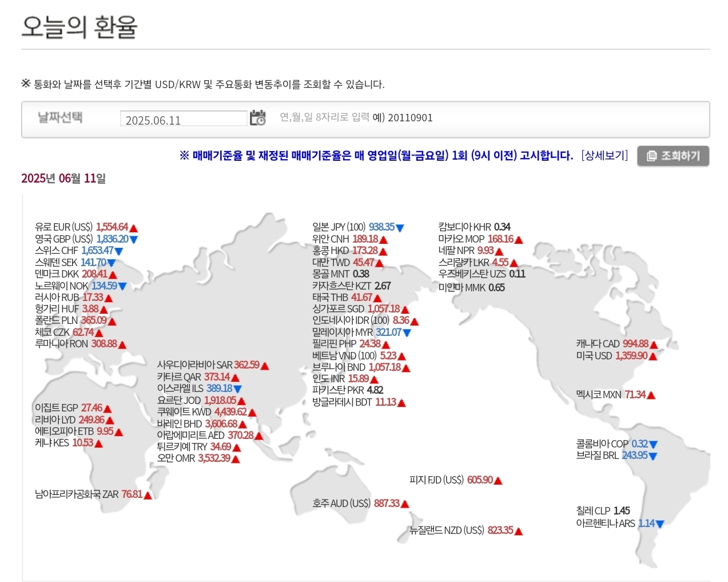Select 캄보디아 KHR exchange rate
The image size is (728, 582).
click(475, 227)
